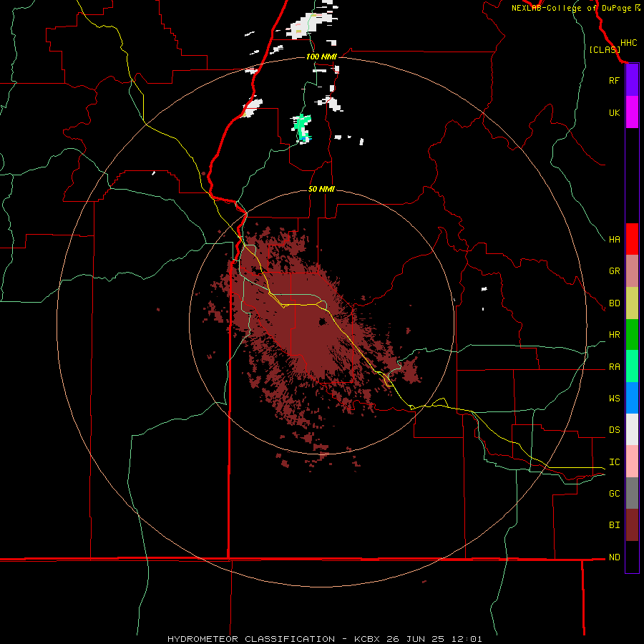Click the BI brown legend swatch
Viewport: 644px width, 644px height.
pyautogui.click(x=632, y=525)
